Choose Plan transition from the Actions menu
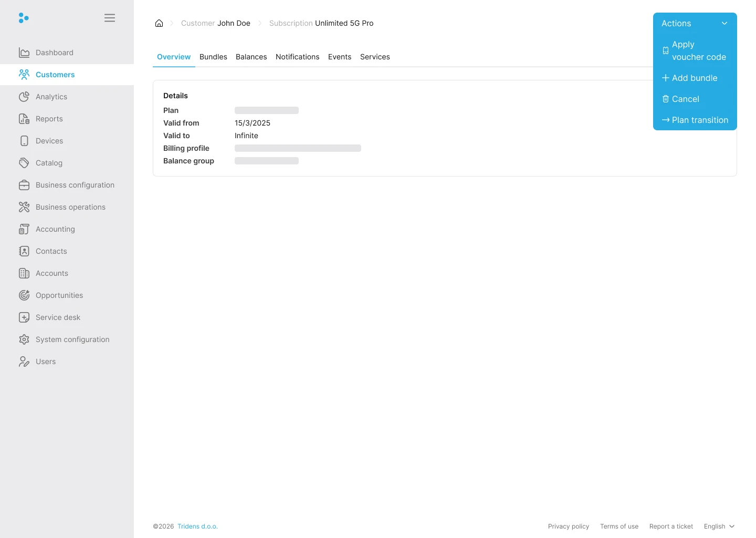 [x=695, y=120]
